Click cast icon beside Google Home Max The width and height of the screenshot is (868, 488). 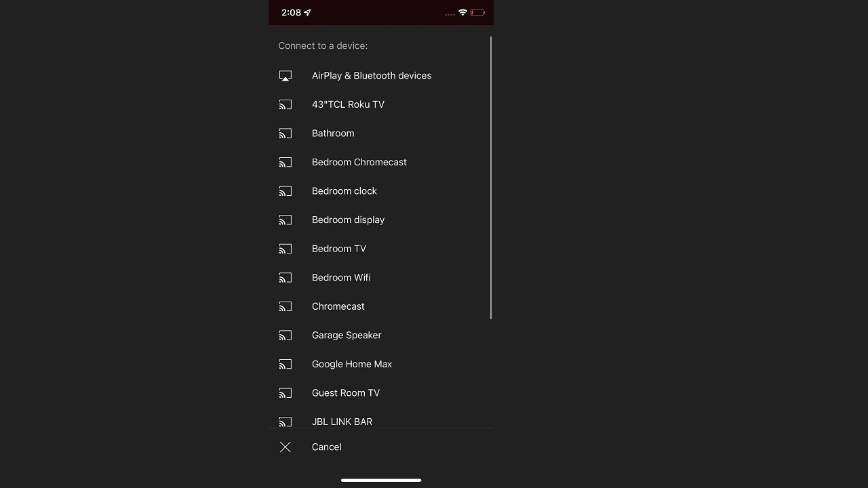pyautogui.click(x=285, y=364)
